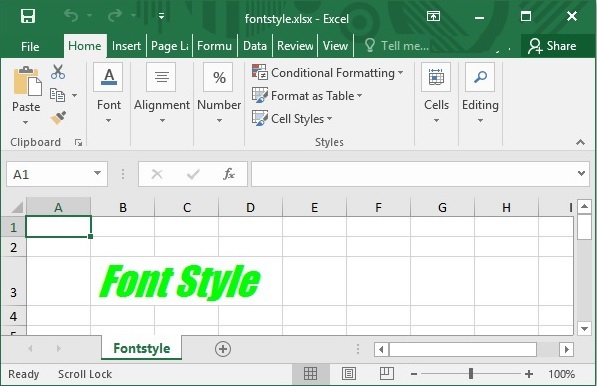This screenshot has height=386, width=597.
Task: Open the Copy dropdown arrow
Action: pyautogui.click(x=75, y=95)
